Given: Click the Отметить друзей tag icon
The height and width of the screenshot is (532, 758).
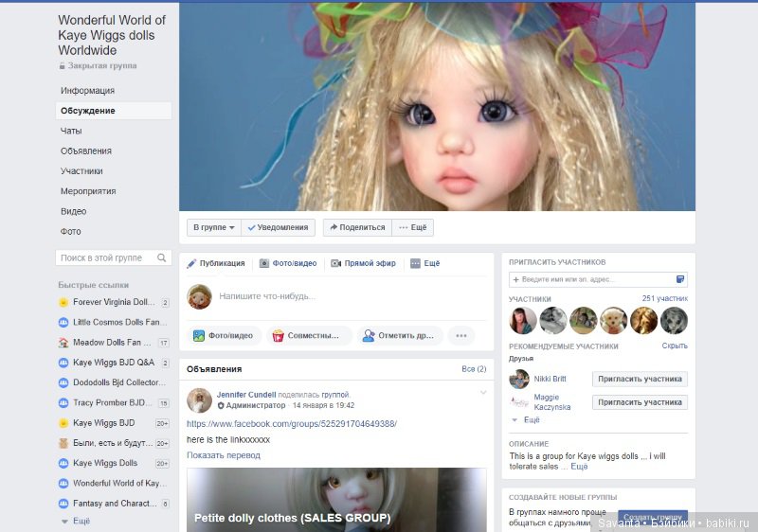Looking at the screenshot, I should (368, 335).
